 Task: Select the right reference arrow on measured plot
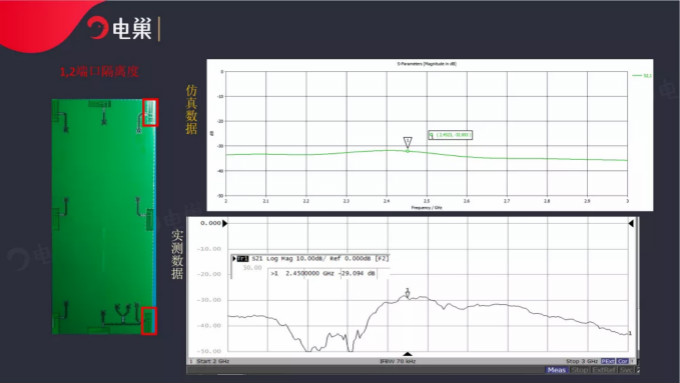coord(631,223)
